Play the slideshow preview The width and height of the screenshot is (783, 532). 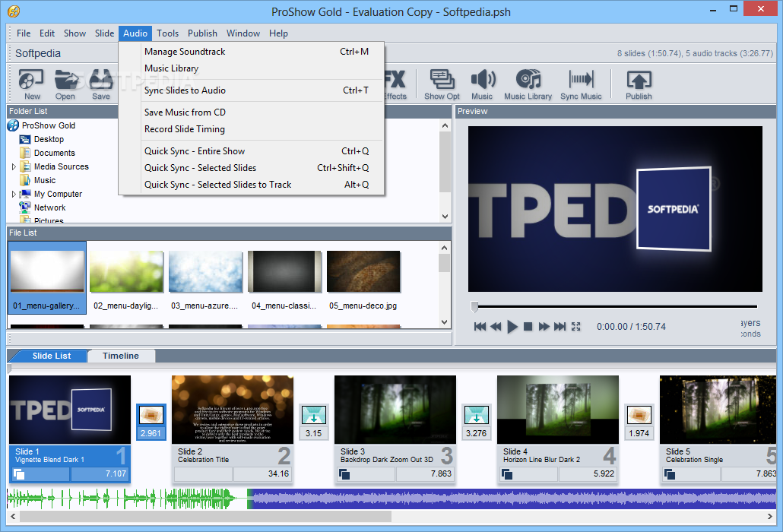pyautogui.click(x=512, y=327)
